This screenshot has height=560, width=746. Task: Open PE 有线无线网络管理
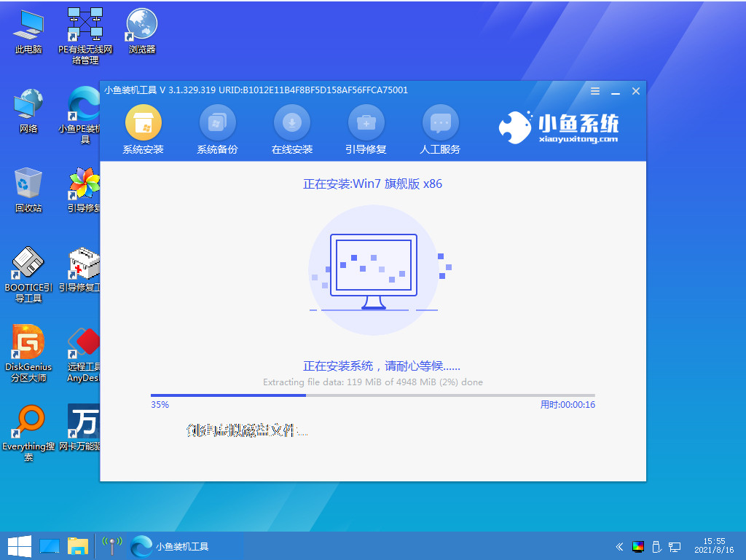pyautogui.click(x=83, y=24)
